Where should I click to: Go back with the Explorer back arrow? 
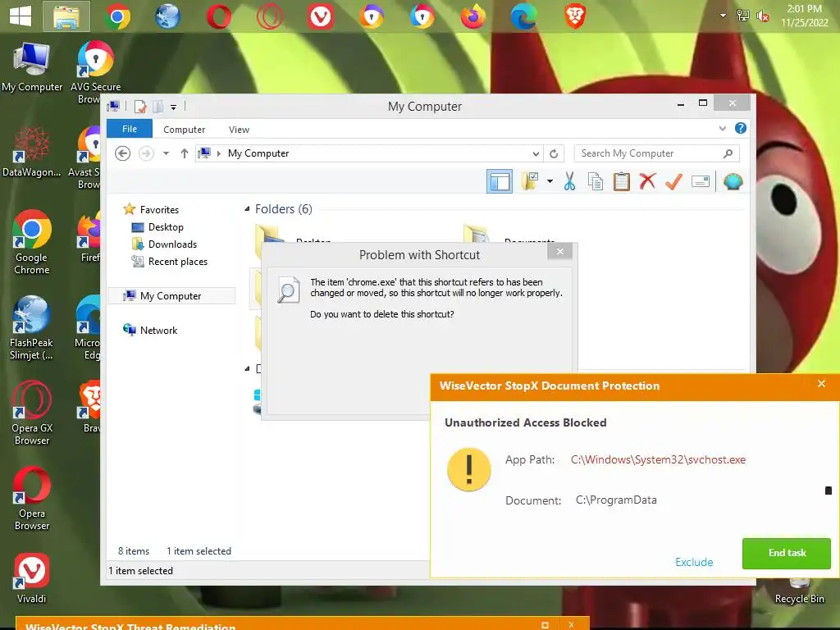coord(123,153)
